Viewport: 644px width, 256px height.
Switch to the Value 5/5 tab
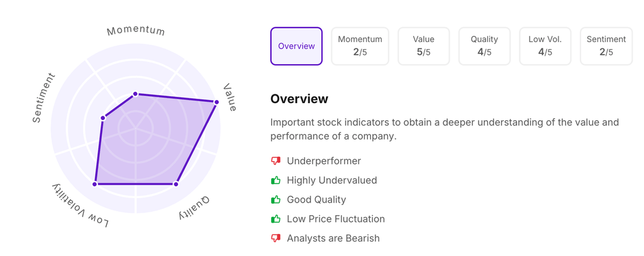point(423,46)
